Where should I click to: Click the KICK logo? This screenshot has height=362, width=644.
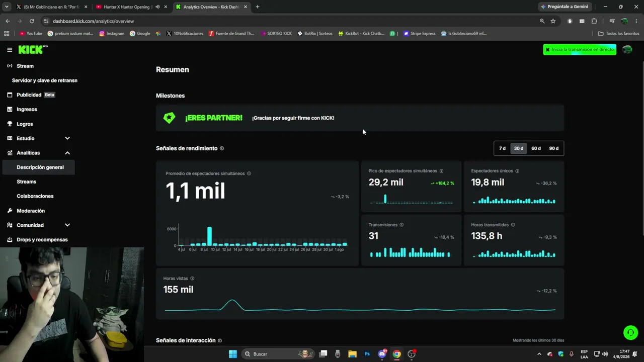(33, 50)
